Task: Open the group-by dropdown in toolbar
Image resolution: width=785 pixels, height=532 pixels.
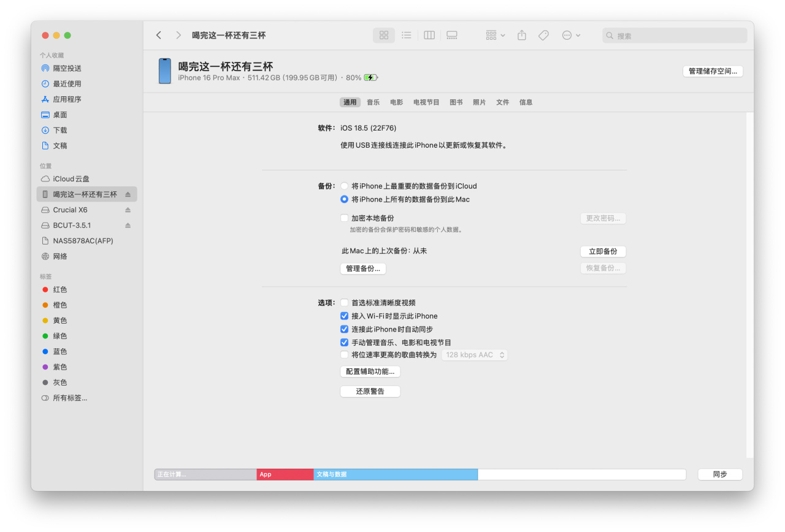Action: click(496, 36)
